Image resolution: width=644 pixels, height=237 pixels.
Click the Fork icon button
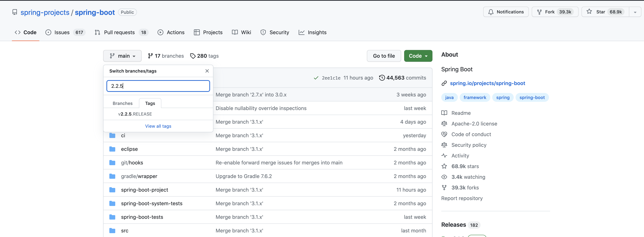(539, 12)
